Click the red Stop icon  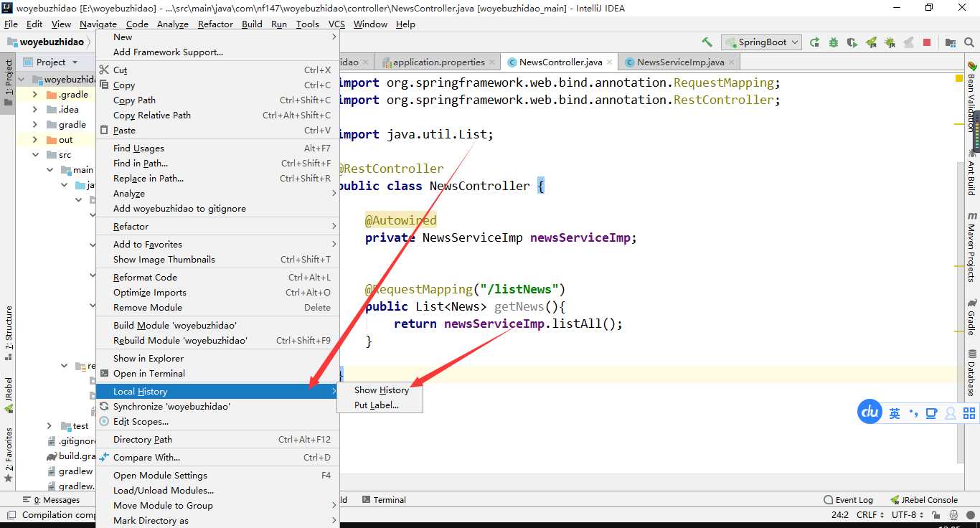tap(927, 42)
